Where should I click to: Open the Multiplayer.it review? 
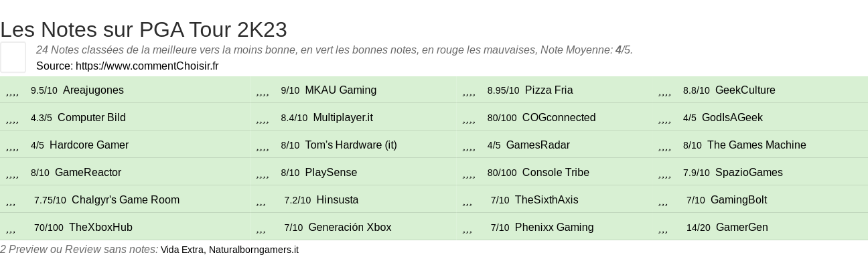(x=343, y=118)
